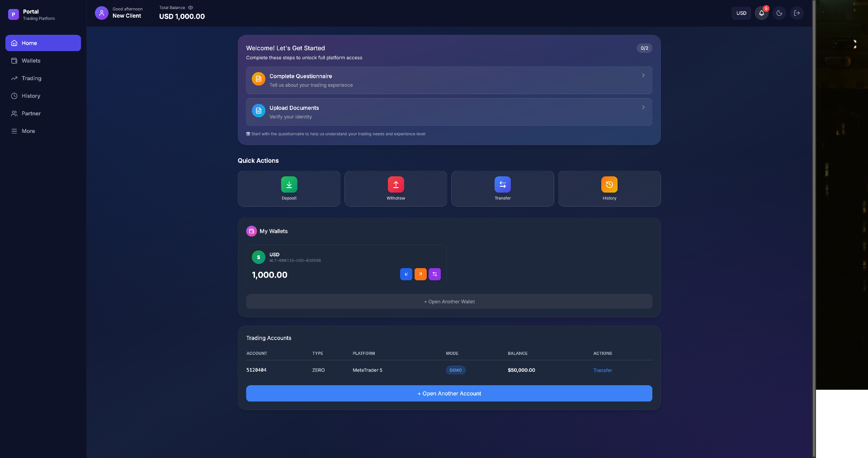Click the orange withdraw arrow on USD wallet
The width and height of the screenshot is (868, 458).
point(420,274)
